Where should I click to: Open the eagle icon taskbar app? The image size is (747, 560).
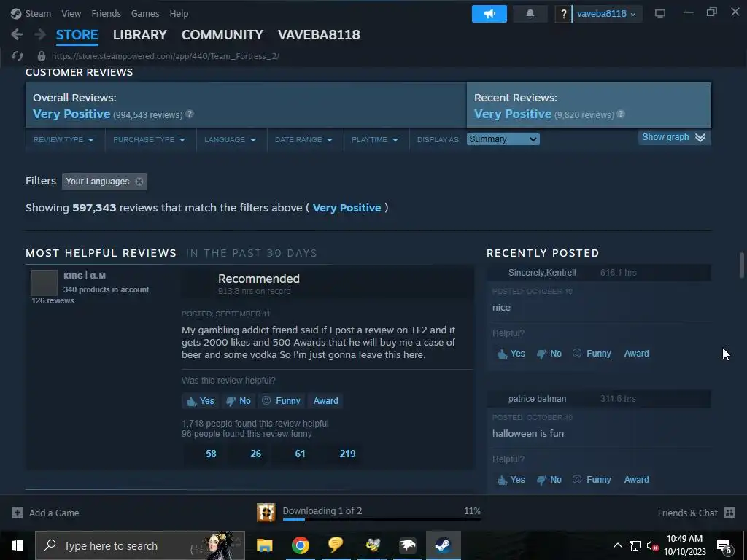(x=408, y=545)
